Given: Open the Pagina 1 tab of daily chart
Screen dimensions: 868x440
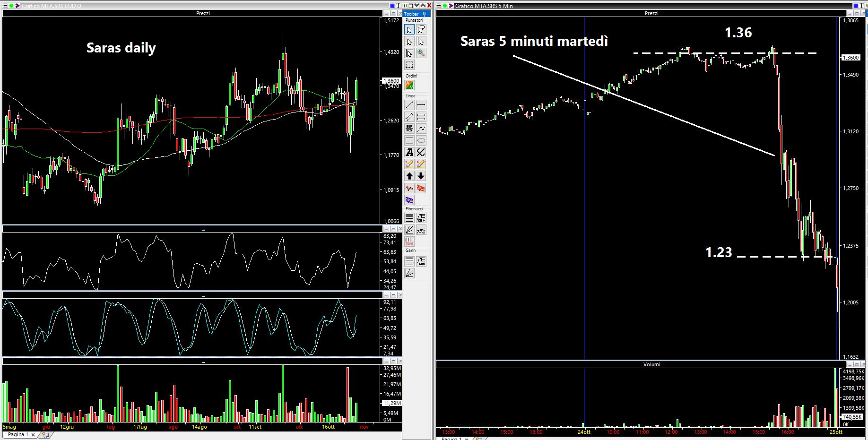Looking at the screenshot, I should 19,434.
